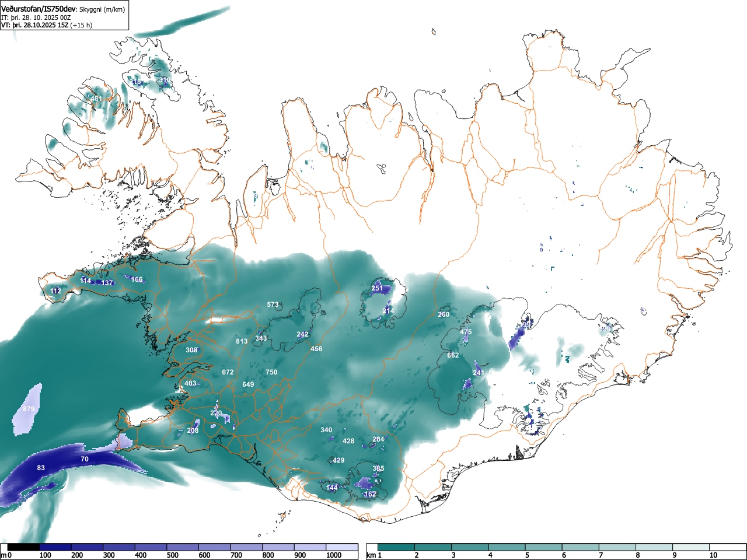Image resolution: width=747 pixels, height=560 pixels.
Task: Click the '385' visibility value
Action: (378, 468)
